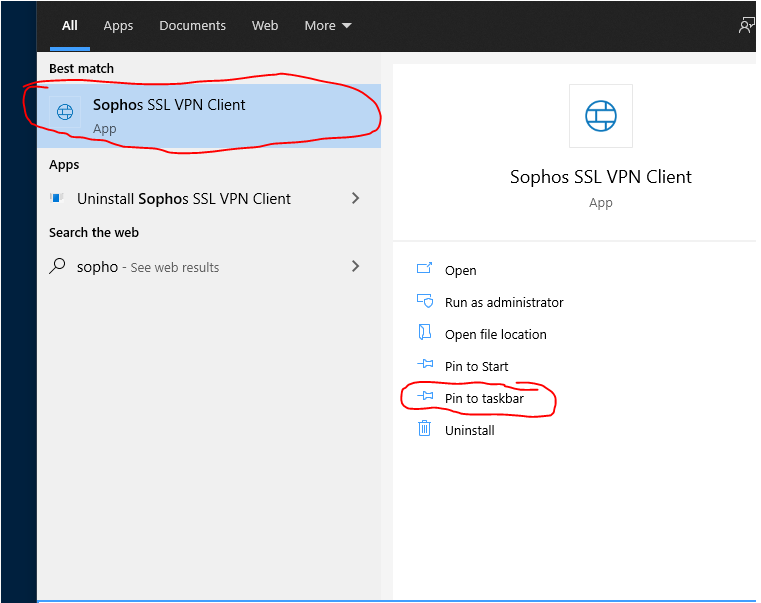Image resolution: width=761 pixels, height=603 pixels.
Task: Click the magnifier icon beside the sopho suggestion
Action: coord(58,267)
